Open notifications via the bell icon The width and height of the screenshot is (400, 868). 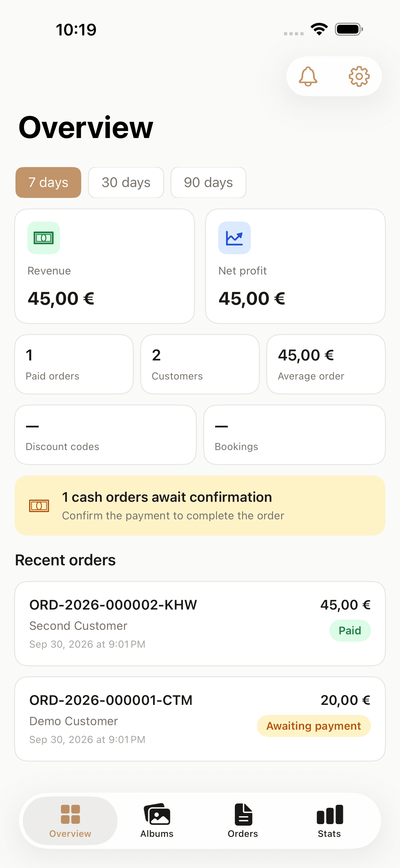pos(308,77)
